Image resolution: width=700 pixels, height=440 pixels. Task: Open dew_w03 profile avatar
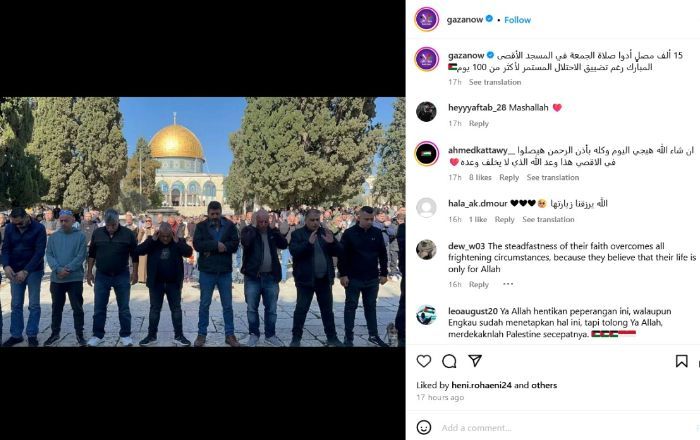click(x=426, y=249)
